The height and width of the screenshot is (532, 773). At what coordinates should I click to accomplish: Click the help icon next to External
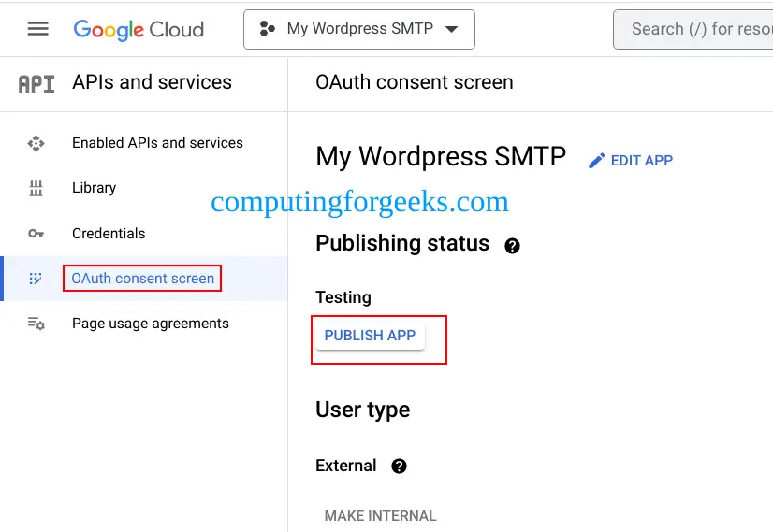pos(399,466)
